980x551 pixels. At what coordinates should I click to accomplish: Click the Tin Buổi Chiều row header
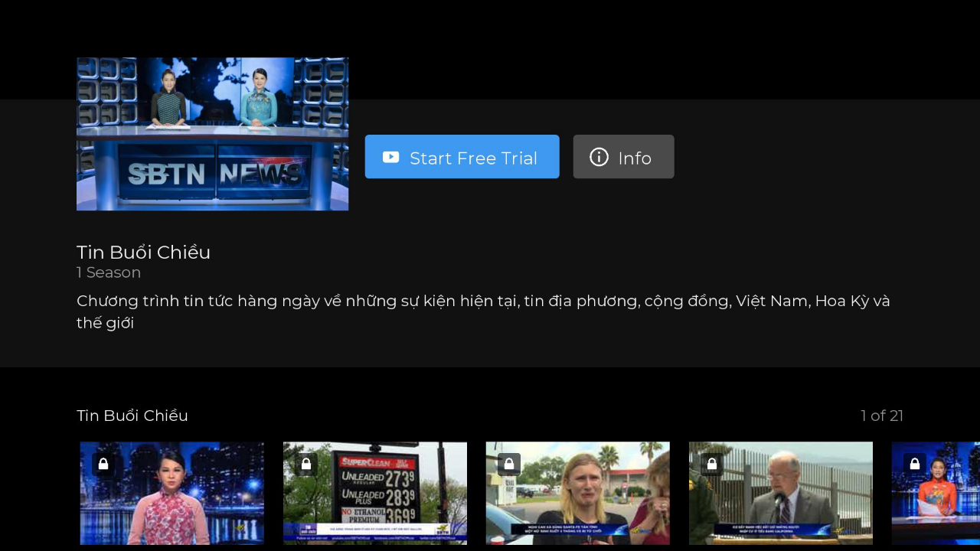(132, 416)
